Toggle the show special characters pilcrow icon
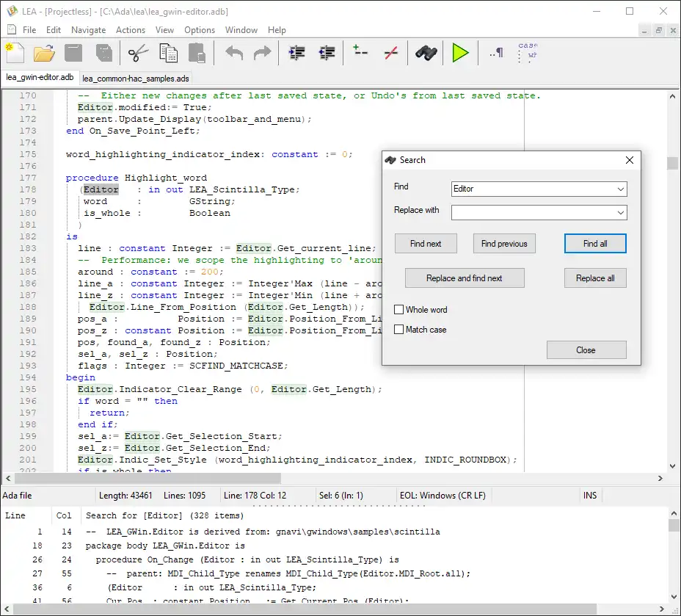Screen dimensions: 681x616 coord(497,53)
